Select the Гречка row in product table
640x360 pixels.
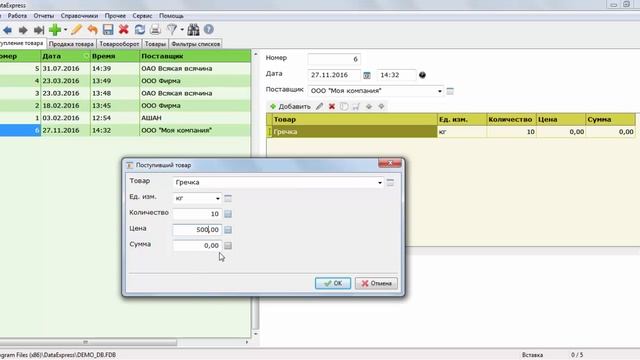pos(451,132)
